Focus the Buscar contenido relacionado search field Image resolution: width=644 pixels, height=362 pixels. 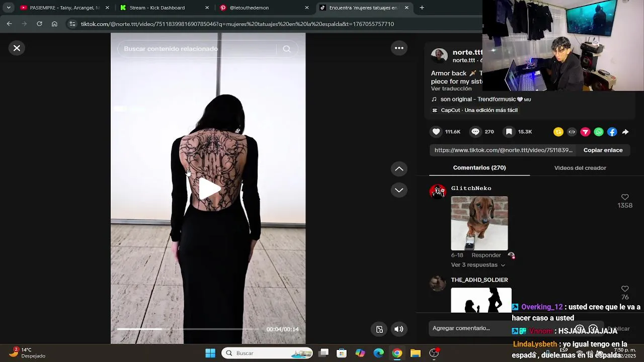click(196, 49)
